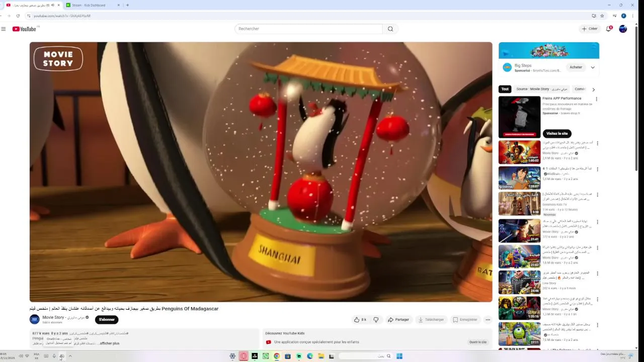Go forward in browser history

point(8,16)
